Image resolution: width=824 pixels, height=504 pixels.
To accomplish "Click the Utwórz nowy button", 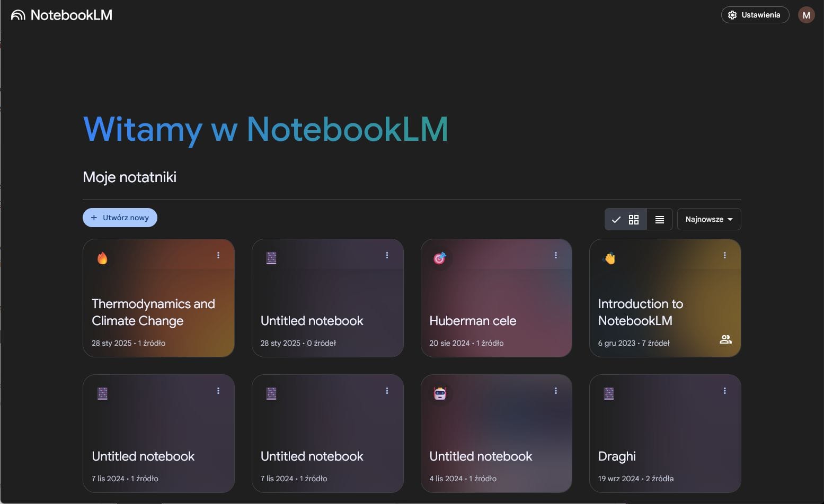I will pos(120,218).
